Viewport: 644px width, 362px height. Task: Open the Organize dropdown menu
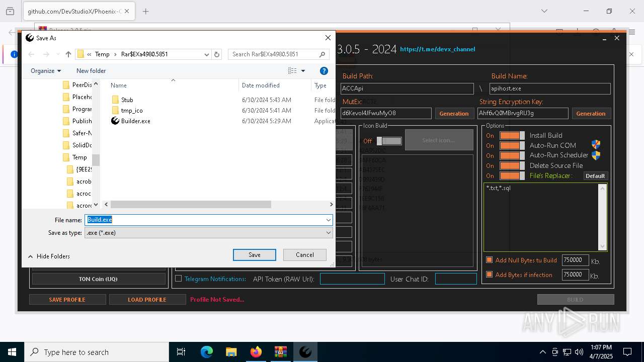coord(46,71)
